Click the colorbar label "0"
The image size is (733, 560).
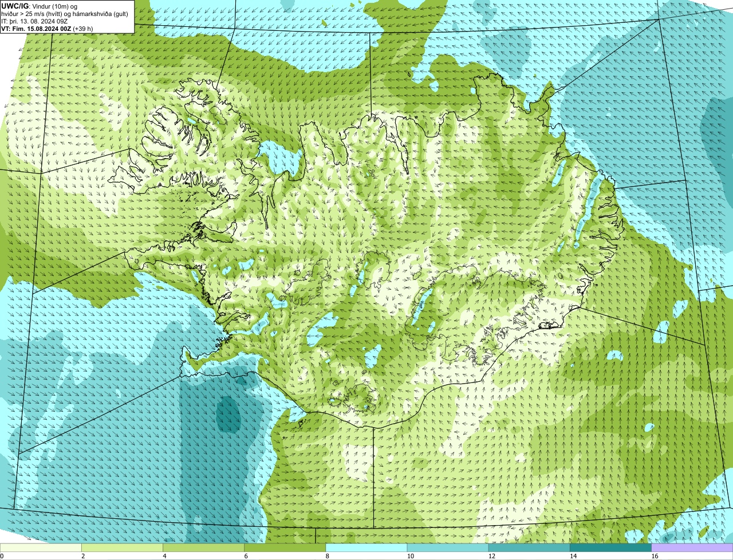tap(2, 556)
